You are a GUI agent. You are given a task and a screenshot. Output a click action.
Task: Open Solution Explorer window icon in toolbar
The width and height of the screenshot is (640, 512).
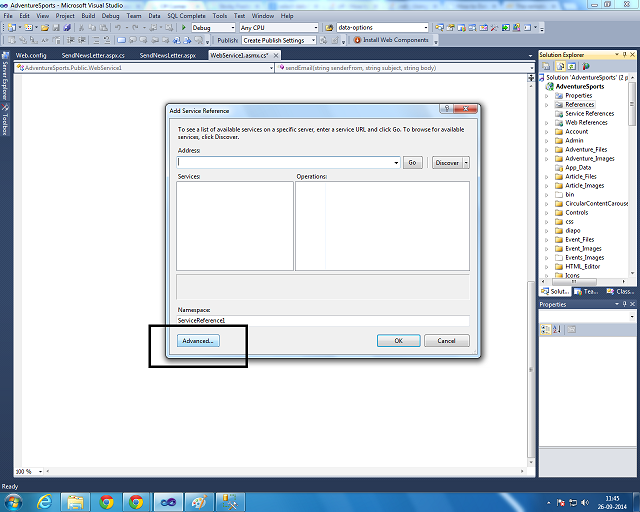(439, 28)
